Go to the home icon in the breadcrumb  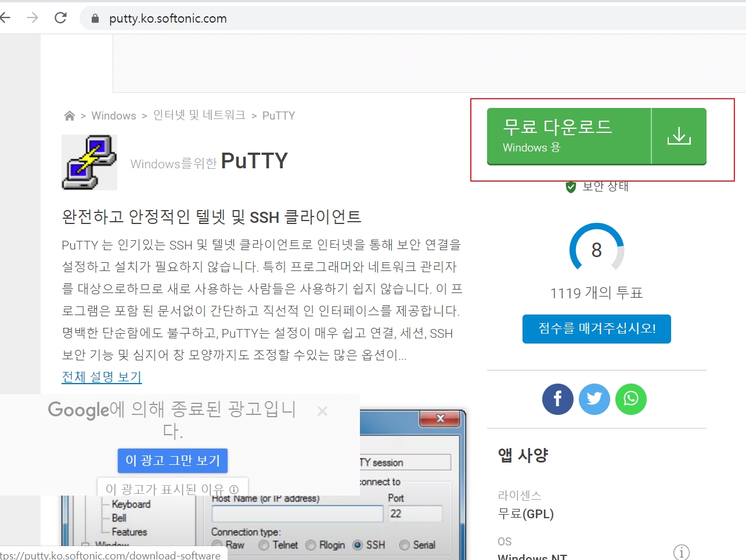click(70, 115)
